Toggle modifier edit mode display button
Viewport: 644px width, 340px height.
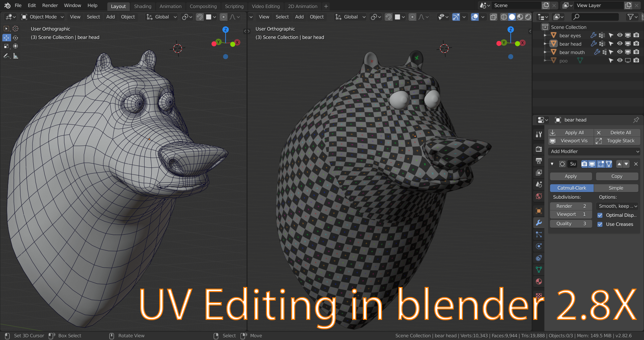[600, 164]
